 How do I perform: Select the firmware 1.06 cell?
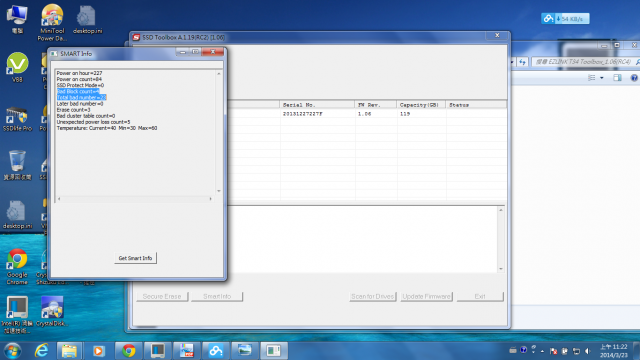(364, 114)
